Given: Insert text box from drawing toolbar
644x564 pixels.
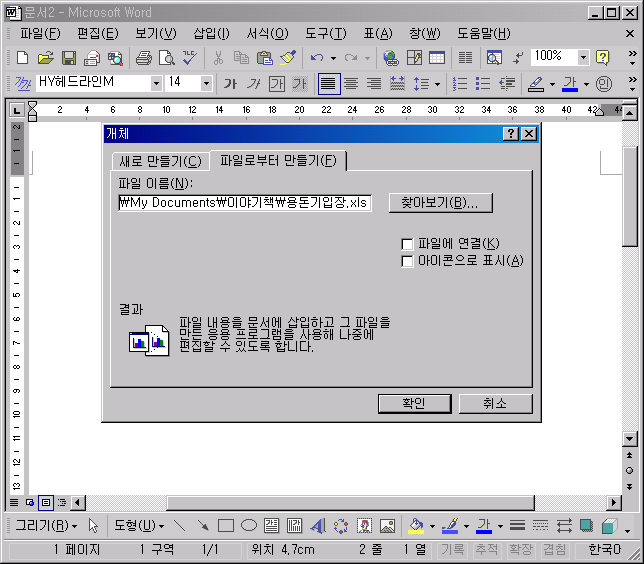Looking at the screenshot, I should click(x=271, y=525).
